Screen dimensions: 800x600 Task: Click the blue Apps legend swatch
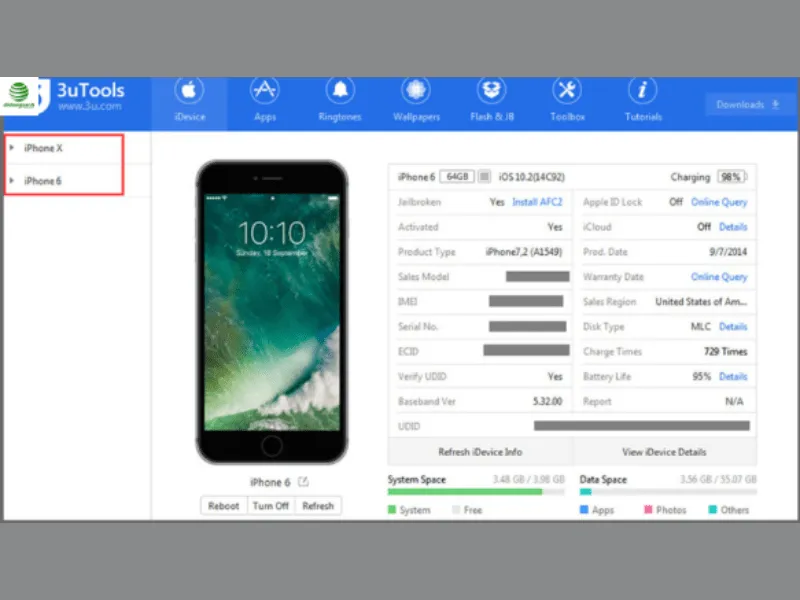click(x=584, y=510)
